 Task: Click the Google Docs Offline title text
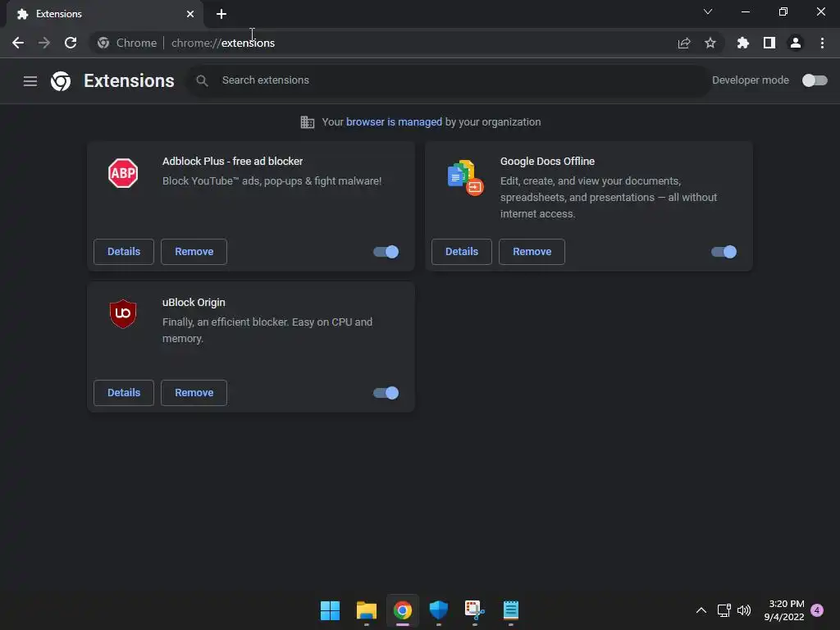coord(547,162)
